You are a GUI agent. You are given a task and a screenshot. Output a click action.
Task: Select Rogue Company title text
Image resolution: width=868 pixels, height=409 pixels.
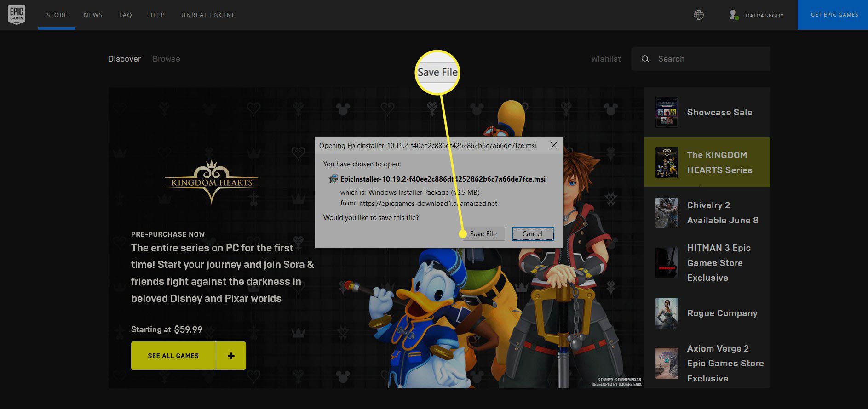click(x=722, y=313)
